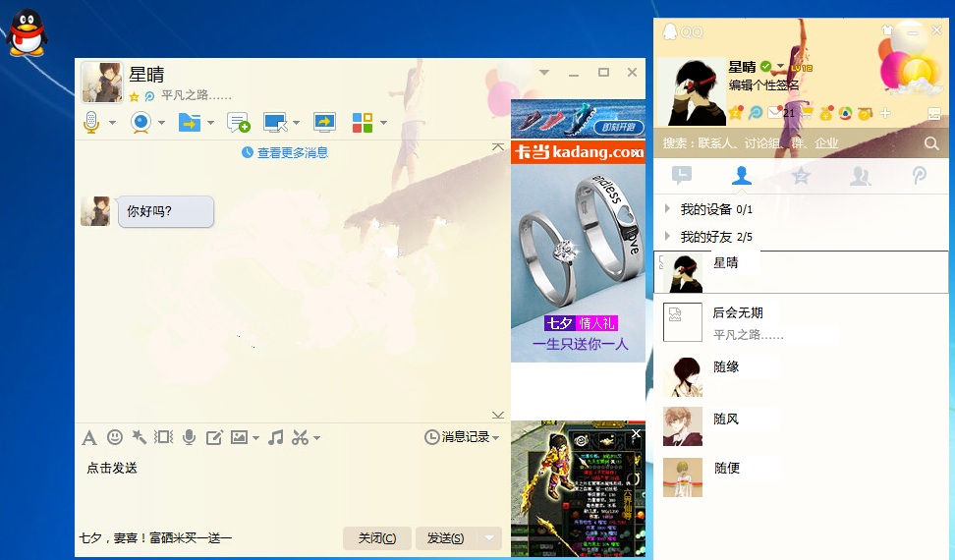Open magic emoticons with the wand icon

(139, 437)
